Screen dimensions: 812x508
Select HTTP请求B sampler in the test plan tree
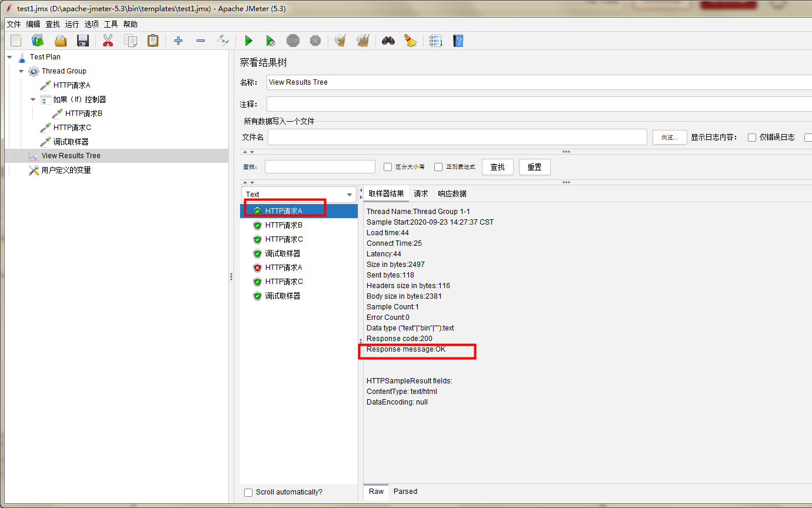tap(84, 113)
